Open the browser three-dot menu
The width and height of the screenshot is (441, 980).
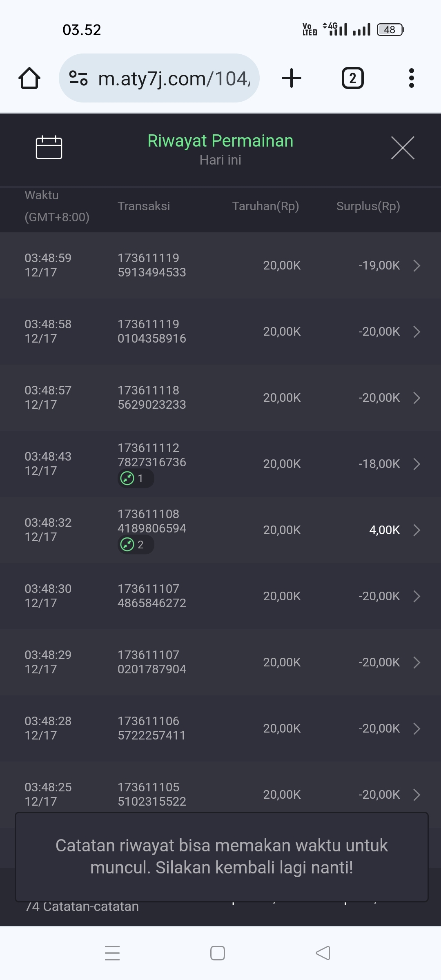[411, 78]
